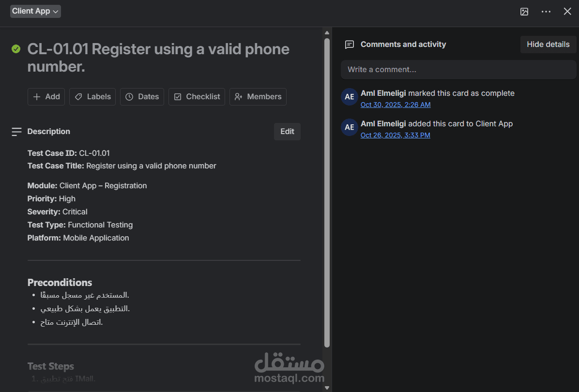
Task: Click the Add button
Action: (x=46, y=97)
